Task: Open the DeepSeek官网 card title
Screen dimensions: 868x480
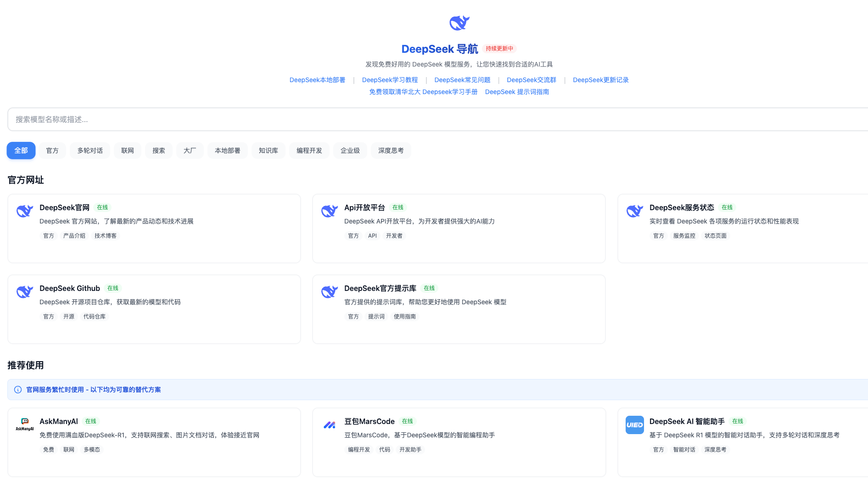Action: [64, 207]
